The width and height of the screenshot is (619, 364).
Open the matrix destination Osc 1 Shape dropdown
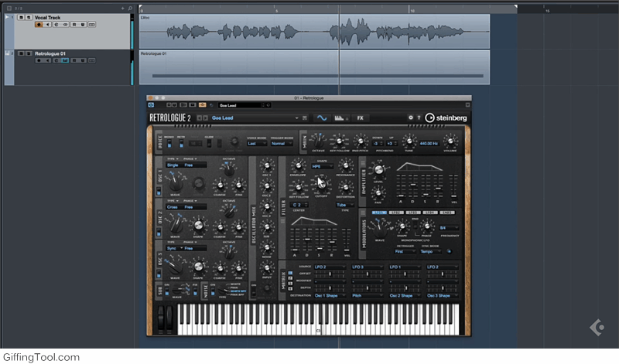pos(330,296)
